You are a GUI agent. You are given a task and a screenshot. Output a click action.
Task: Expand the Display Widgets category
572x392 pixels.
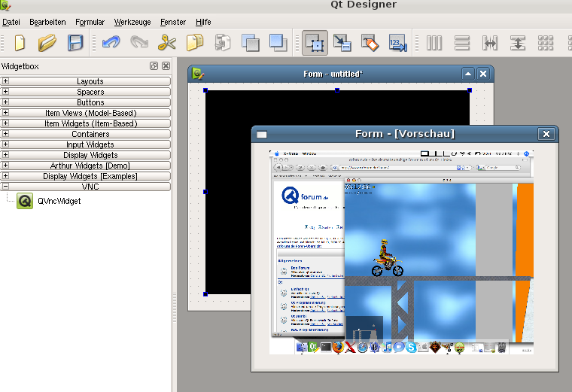5,154
